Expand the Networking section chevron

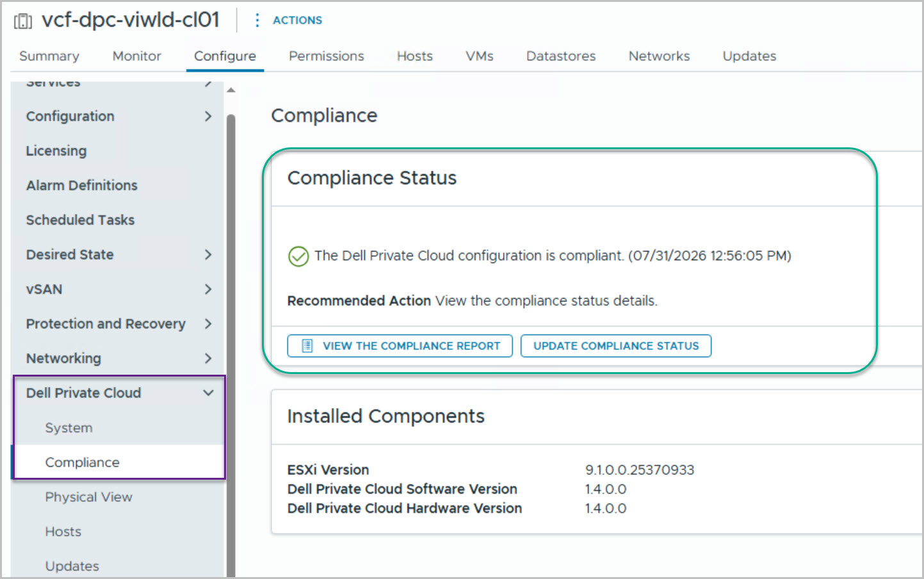click(208, 359)
